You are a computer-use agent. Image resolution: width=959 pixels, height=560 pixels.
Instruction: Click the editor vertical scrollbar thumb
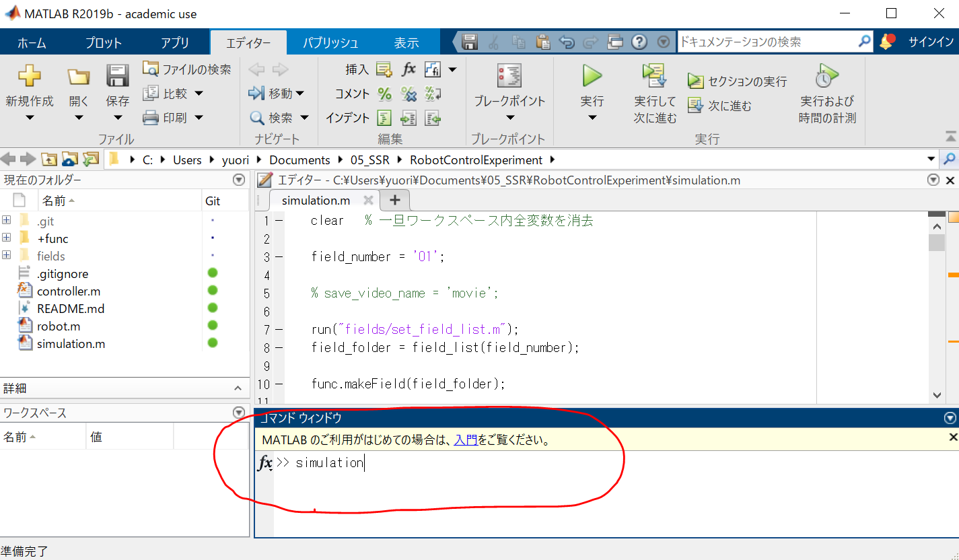[x=937, y=242]
